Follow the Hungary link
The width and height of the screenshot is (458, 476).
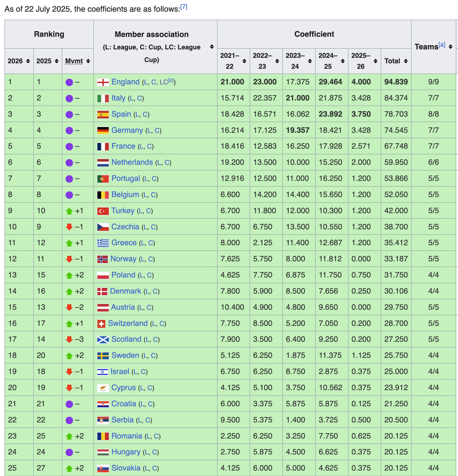126,452
